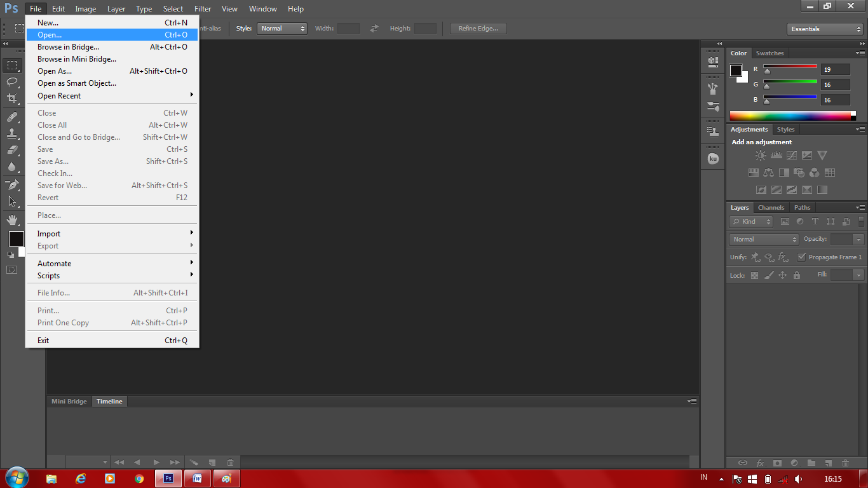868x488 pixels.
Task: Switch to the Mini Bridge tab
Action: (x=69, y=402)
